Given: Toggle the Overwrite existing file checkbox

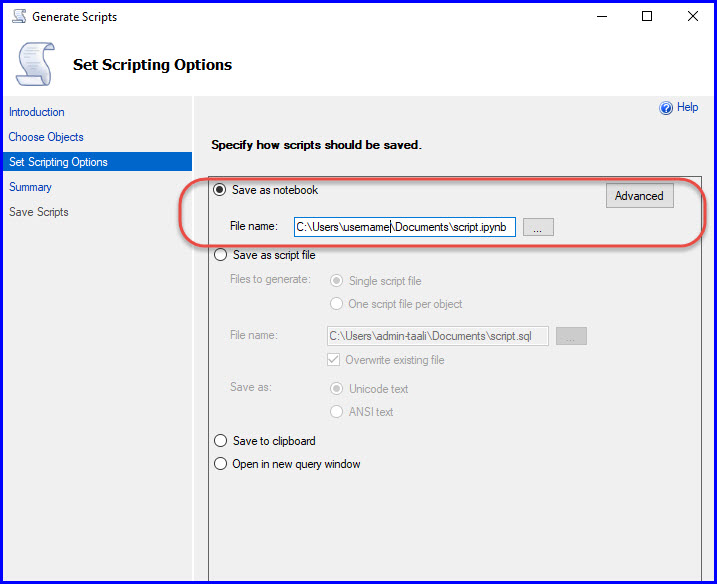Looking at the screenshot, I should click(x=335, y=360).
